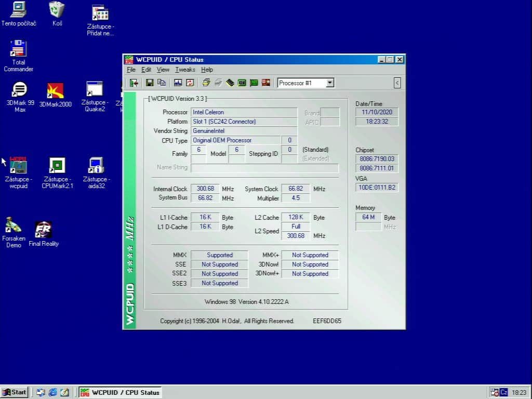Select the Tento počítač desktop icon
The width and height of the screenshot is (532, 399).
pyautogui.click(x=19, y=14)
